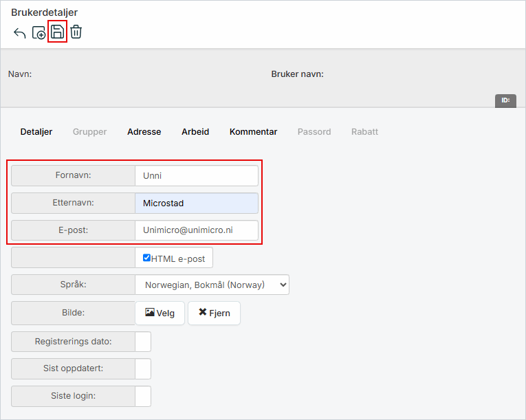526x420 pixels.
Task: Open the Kommentar tab
Action: 253,132
